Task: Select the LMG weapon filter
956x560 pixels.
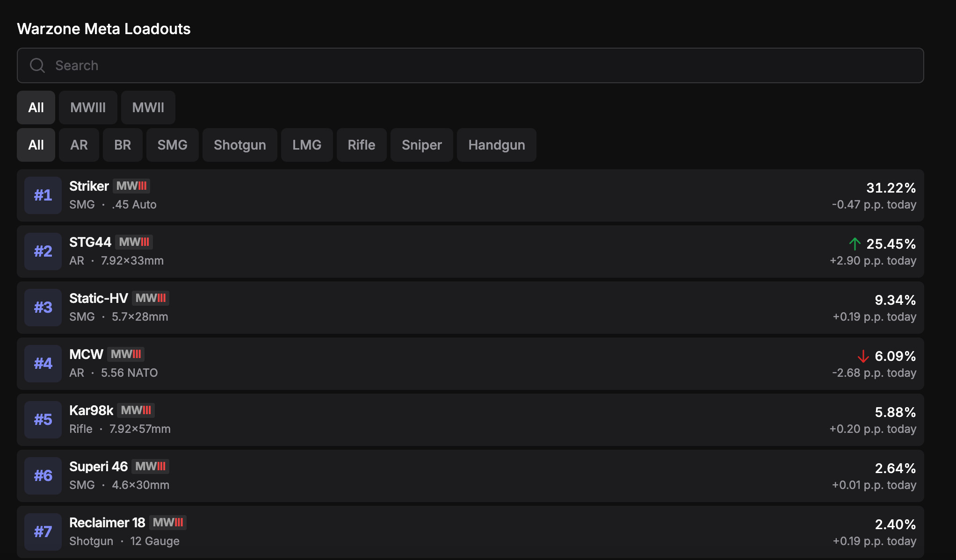Action: tap(307, 145)
